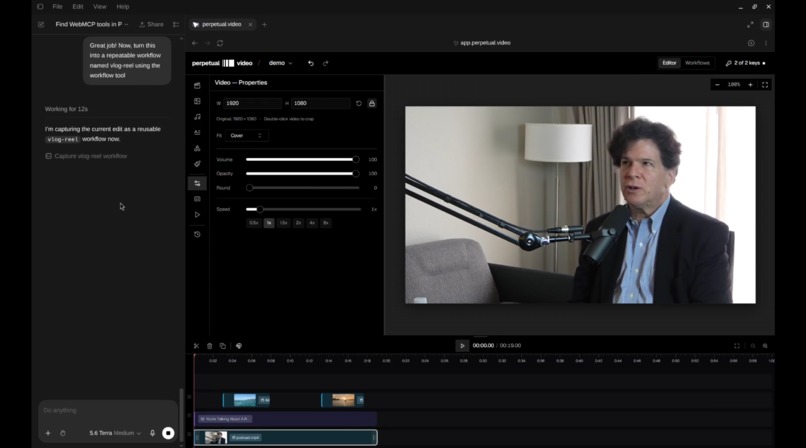Select the 8x speed preset
806x448 pixels.
(x=326, y=223)
